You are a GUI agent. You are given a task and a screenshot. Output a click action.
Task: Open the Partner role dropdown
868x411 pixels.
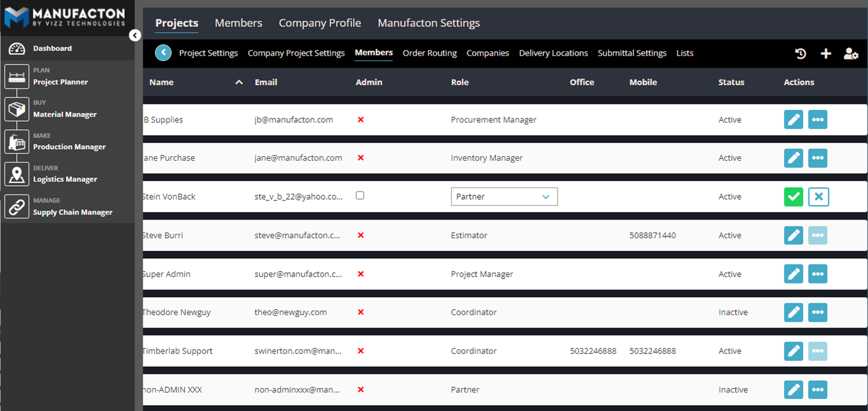(504, 197)
